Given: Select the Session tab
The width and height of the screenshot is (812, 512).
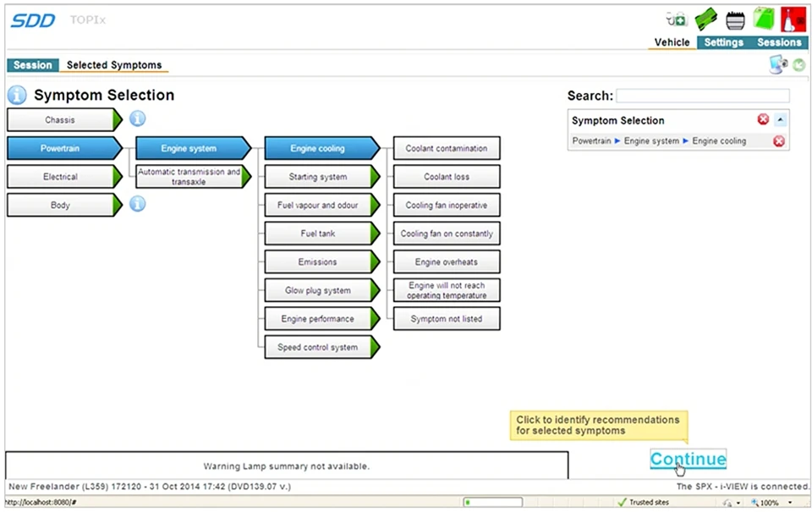Looking at the screenshot, I should [x=33, y=65].
